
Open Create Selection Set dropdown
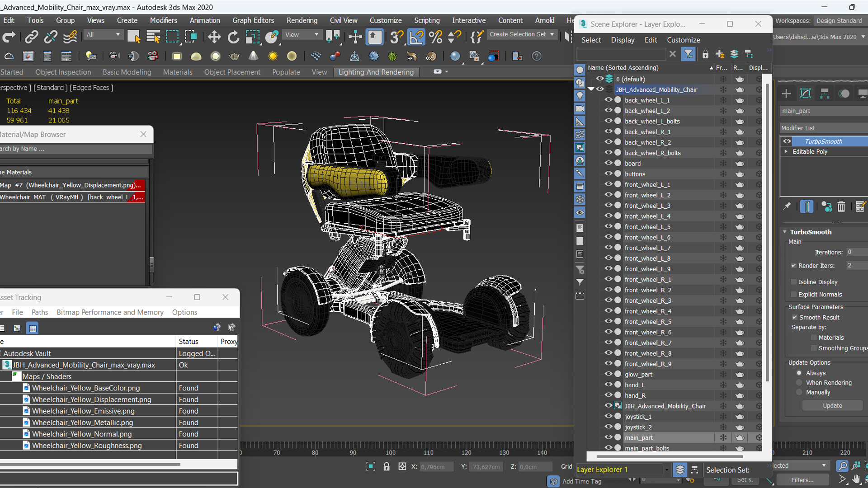(x=522, y=34)
